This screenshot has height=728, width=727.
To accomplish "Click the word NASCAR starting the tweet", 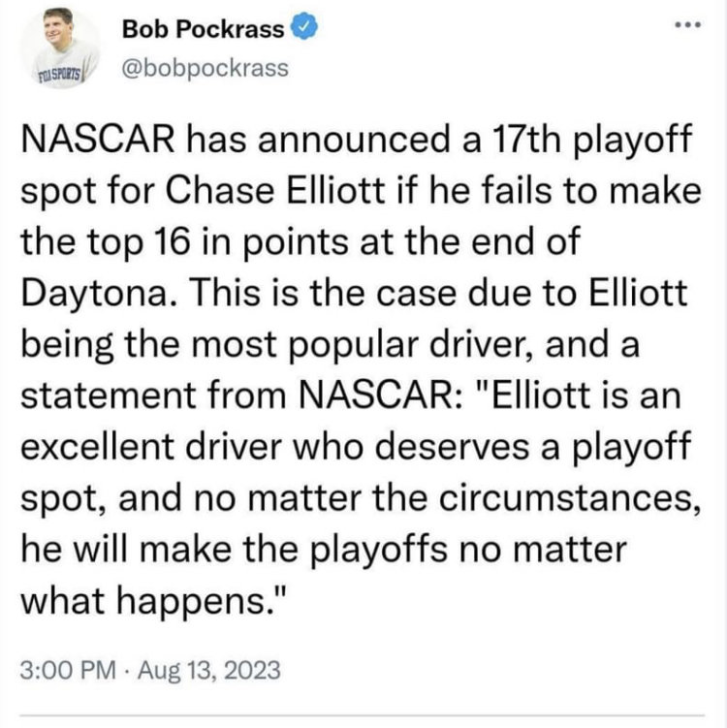I will click(98, 140).
